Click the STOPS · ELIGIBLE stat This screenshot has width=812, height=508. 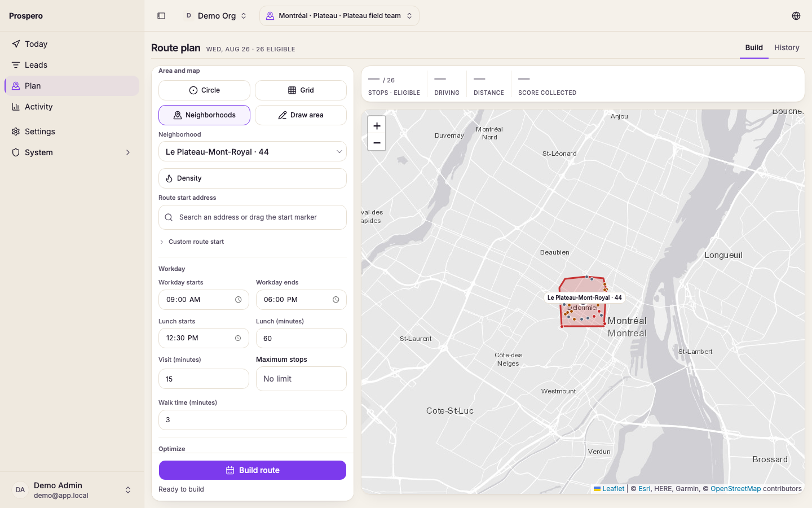coord(394,86)
